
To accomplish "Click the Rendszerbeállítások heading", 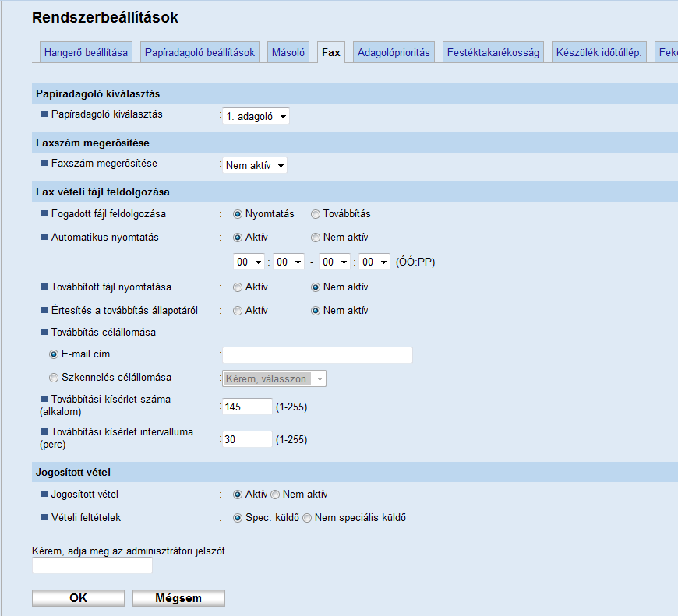I will 105,17.
